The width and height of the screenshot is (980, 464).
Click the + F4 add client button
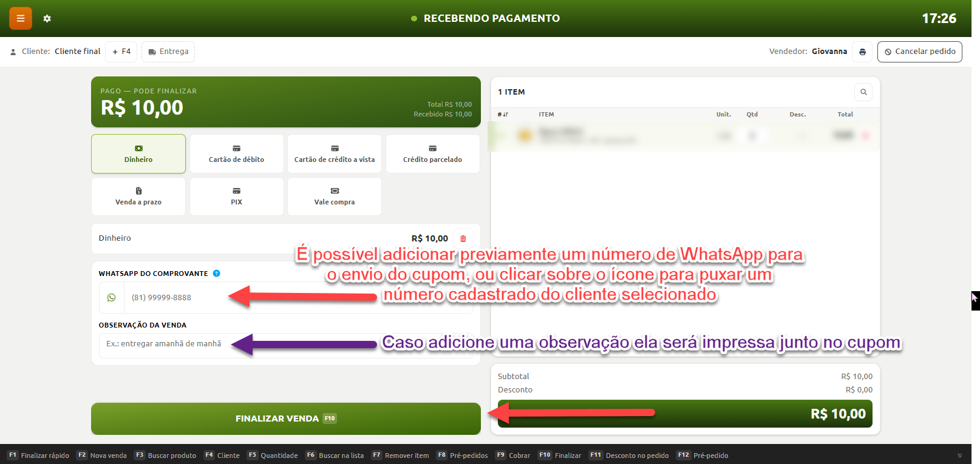121,52
